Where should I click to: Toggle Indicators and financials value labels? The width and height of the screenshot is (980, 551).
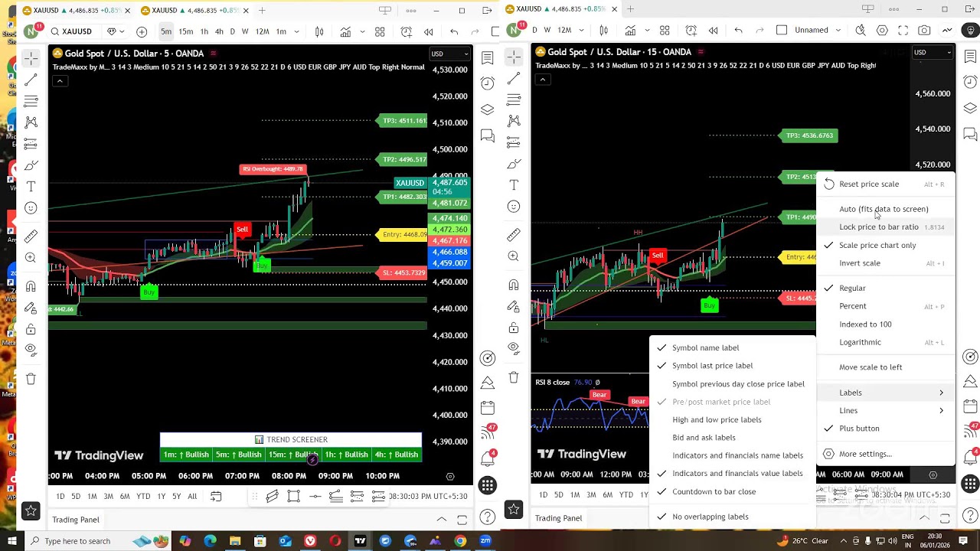(x=733, y=474)
